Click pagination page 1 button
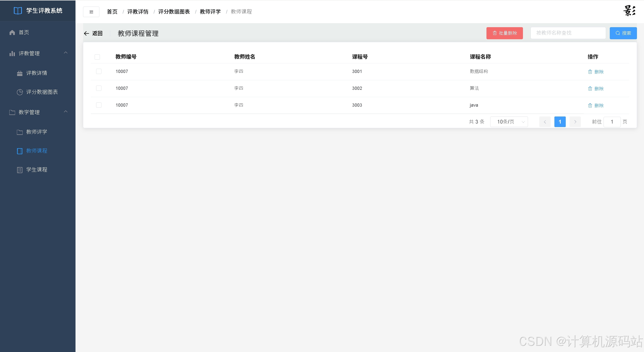This screenshot has height=352, width=644. click(x=560, y=122)
